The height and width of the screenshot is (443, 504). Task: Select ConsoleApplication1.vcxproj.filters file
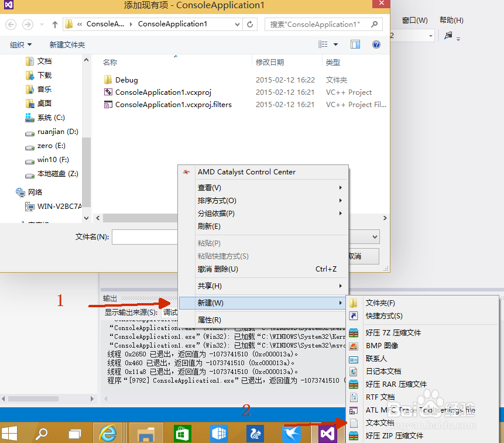click(x=173, y=105)
